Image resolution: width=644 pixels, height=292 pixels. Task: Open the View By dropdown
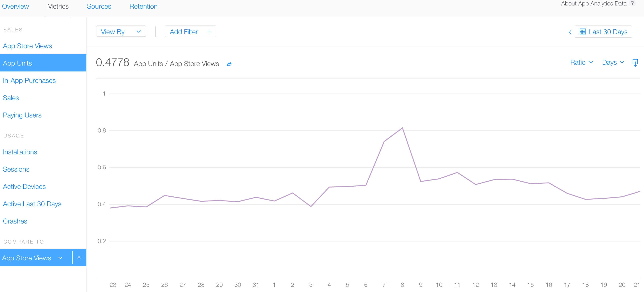[121, 31]
